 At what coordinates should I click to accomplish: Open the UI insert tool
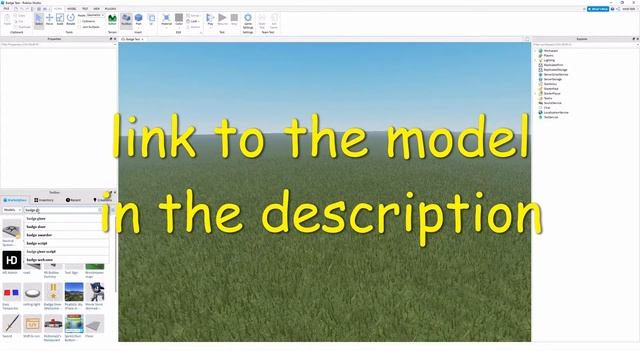point(151,19)
